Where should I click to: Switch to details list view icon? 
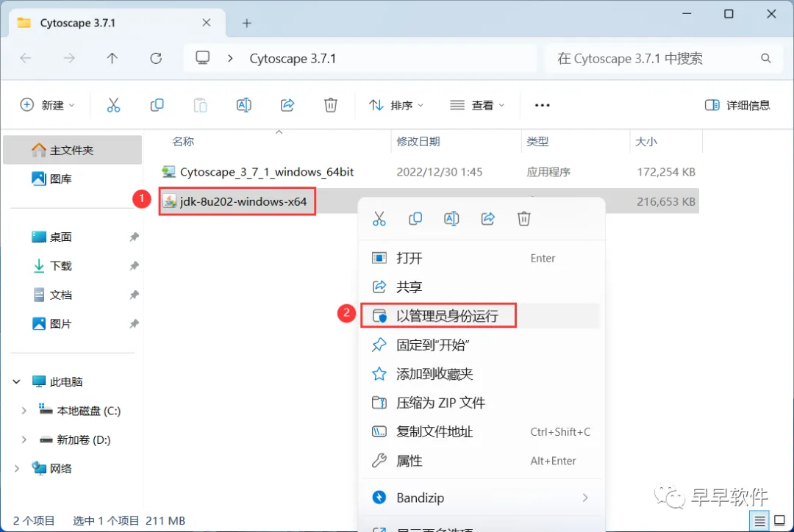[759, 520]
